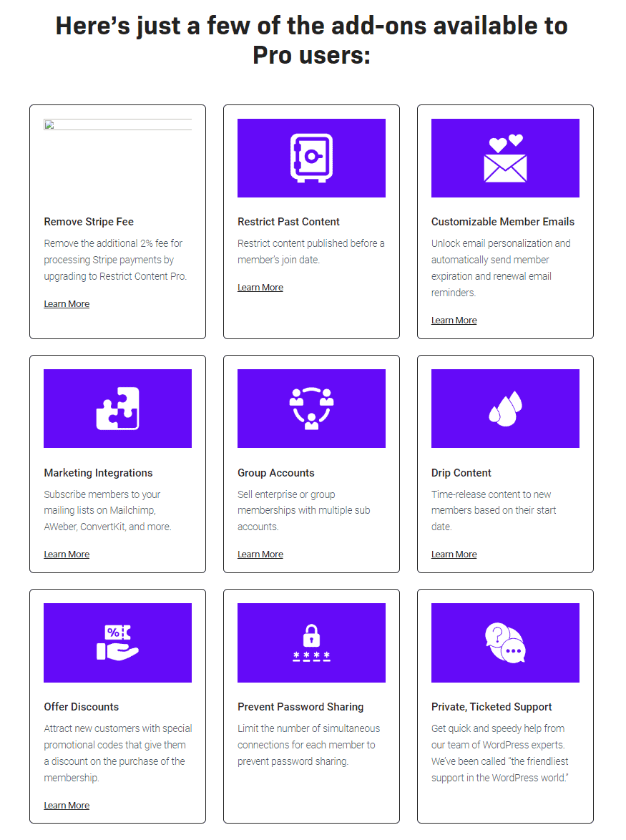This screenshot has width=626, height=840.
Task: Click the water droplets Drip Content icon
Action: pos(505,408)
